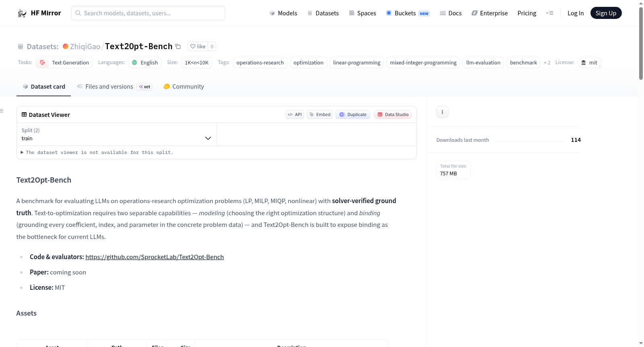The image size is (644, 347).
Task: Click the llm-evaluation tag
Action: 483,62
